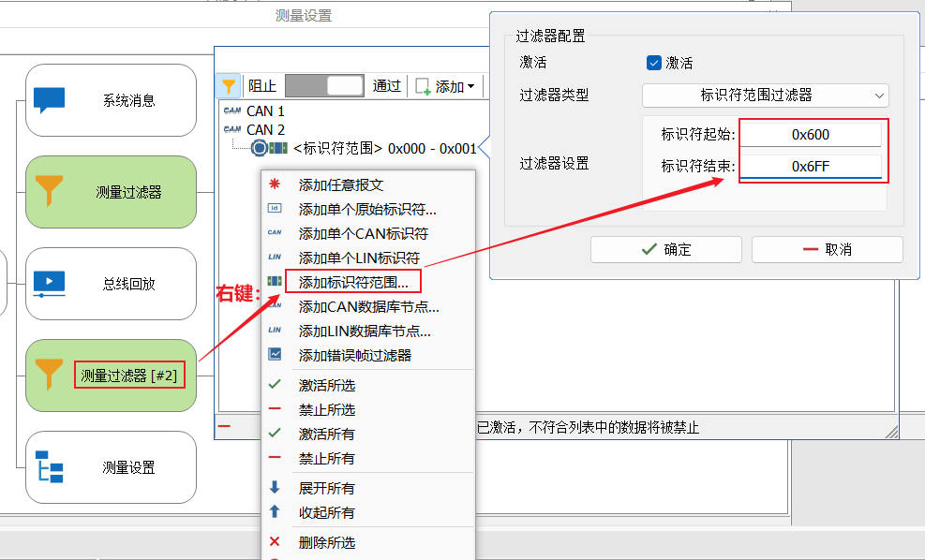Click the red minus icon in status bar
This screenshot has width=925, height=560.
225,427
